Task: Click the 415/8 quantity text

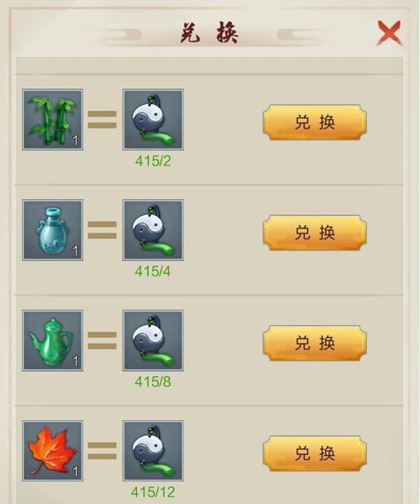Action: (153, 382)
